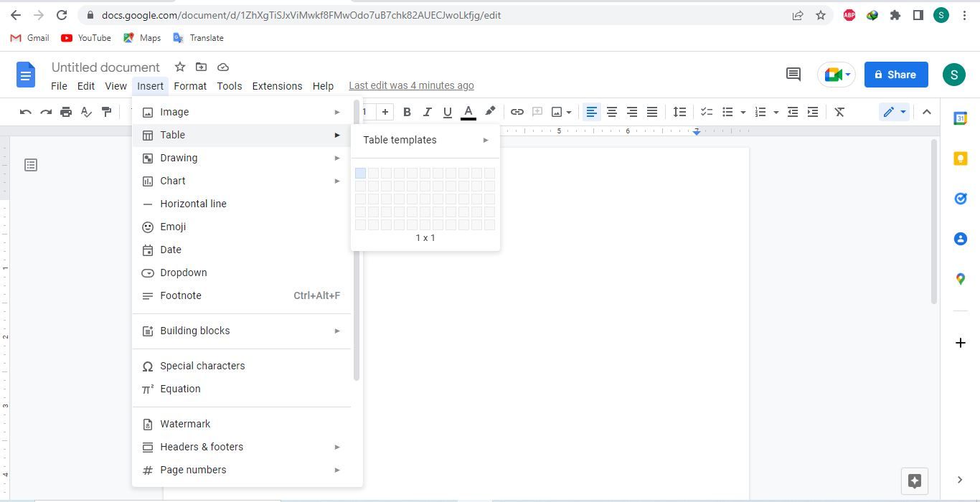Toggle Underline formatting
Viewport: 980px width, 502px height.
[447, 112]
